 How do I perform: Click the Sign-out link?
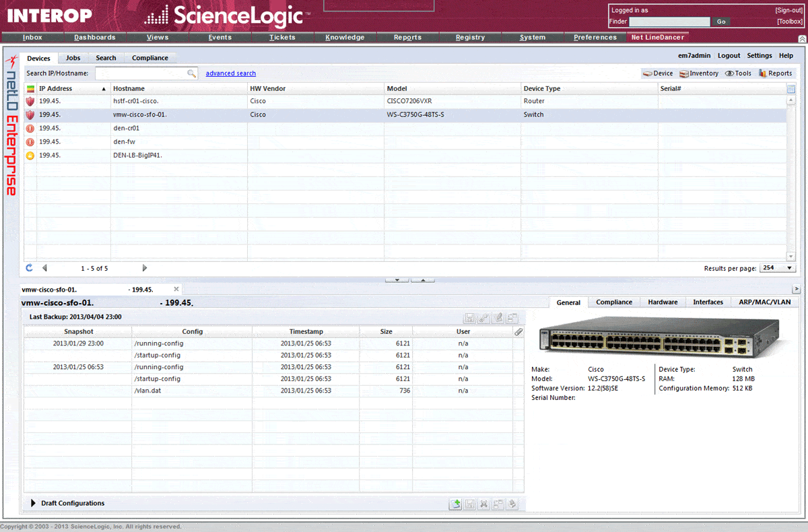(788, 10)
